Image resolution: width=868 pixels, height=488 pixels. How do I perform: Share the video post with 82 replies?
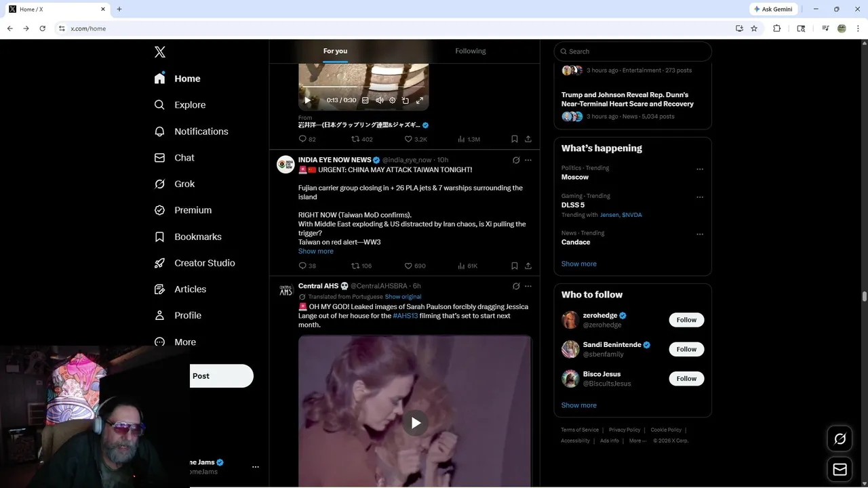pos(528,139)
